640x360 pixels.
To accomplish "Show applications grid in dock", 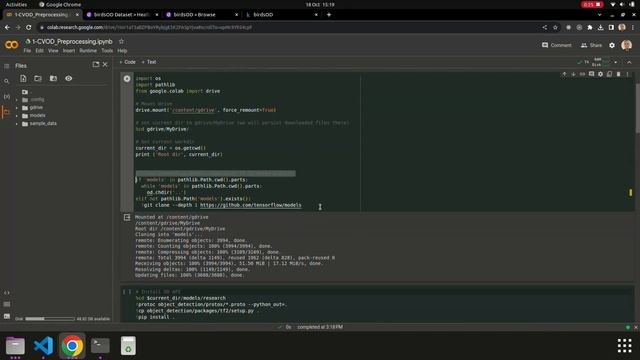I will (624, 346).
